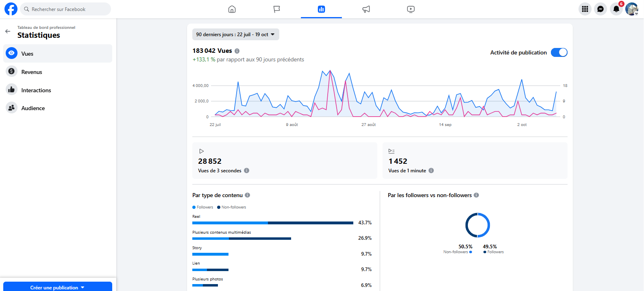Viewport: 644px width, 291px height.
Task: Toggle the Activité de publication switch
Action: click(559, 52)
